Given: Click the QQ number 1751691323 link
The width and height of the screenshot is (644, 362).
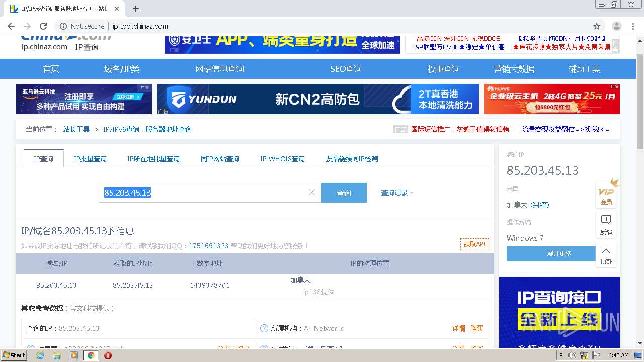Looking at the screenshot, I should pos(209,246).
